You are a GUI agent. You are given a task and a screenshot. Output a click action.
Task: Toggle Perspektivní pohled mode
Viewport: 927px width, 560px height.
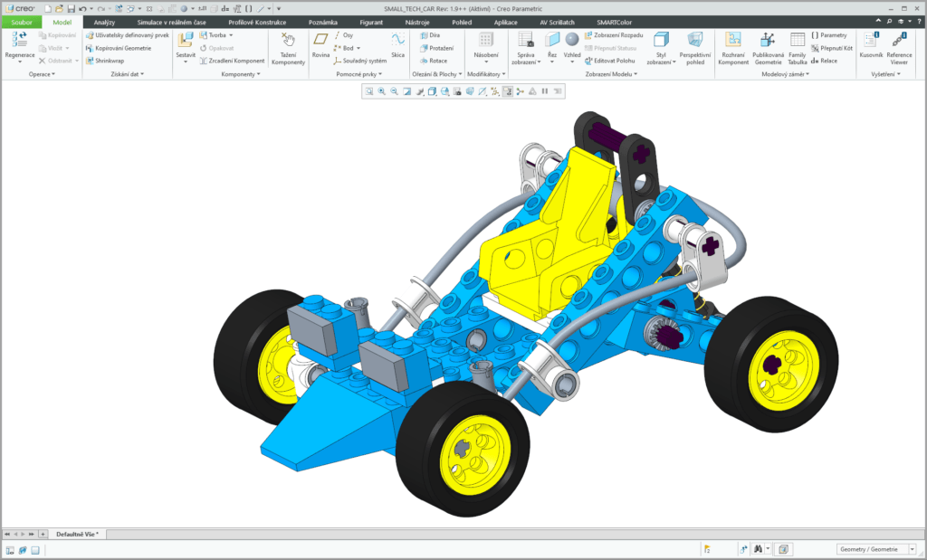point(693,49)
